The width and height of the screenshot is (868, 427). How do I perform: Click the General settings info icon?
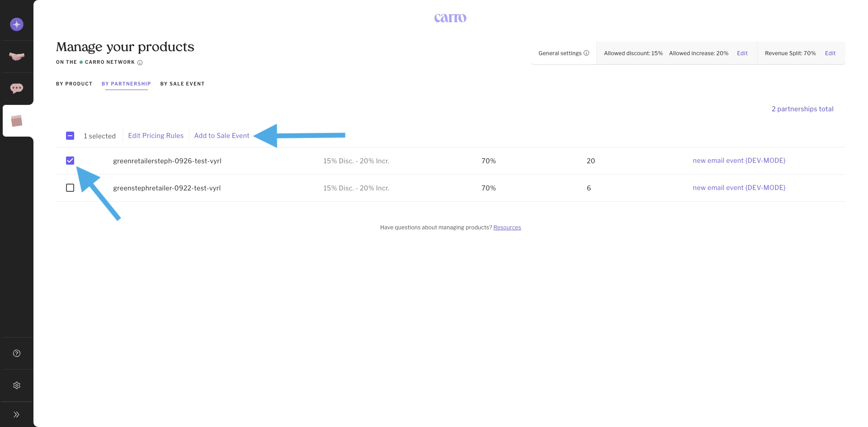(586, 53)
